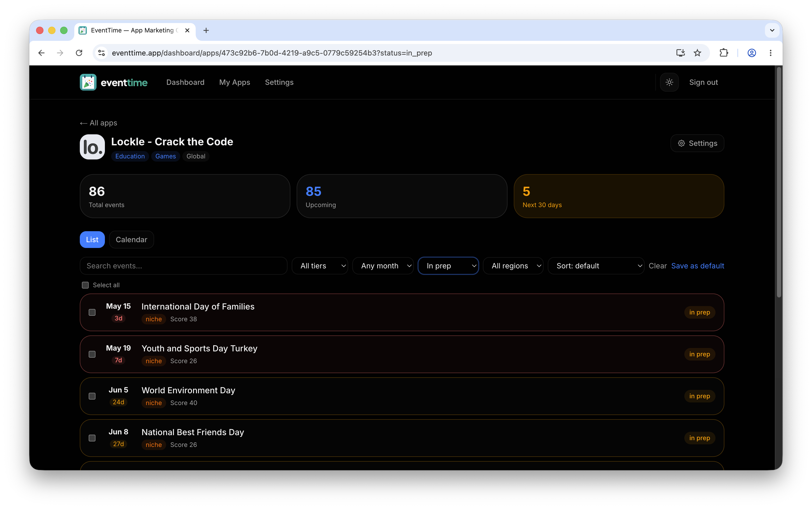Click the 3d countdown badge

pyautogui.click(x=118, y=318)
